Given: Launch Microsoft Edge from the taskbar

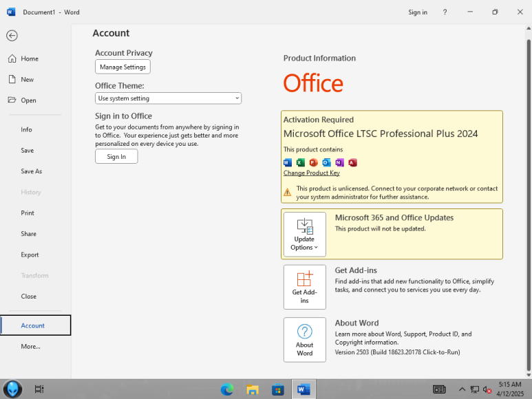Looking at the screenshot, I should pyautogui.click(x=227, y=389).
